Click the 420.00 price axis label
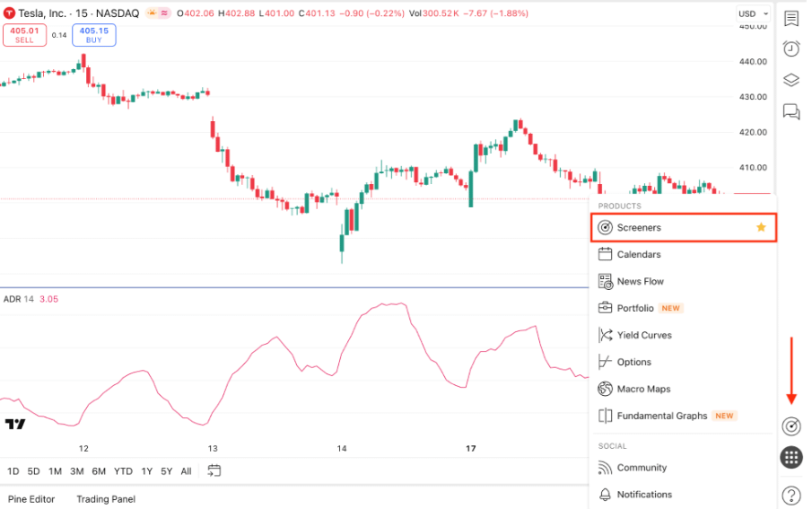 [753, 132]
